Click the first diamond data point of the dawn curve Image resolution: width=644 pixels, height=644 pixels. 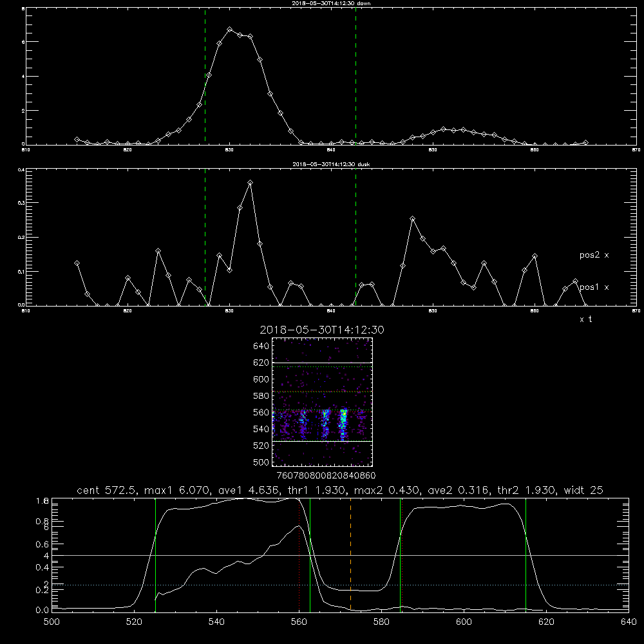click(x=77, y=140)
